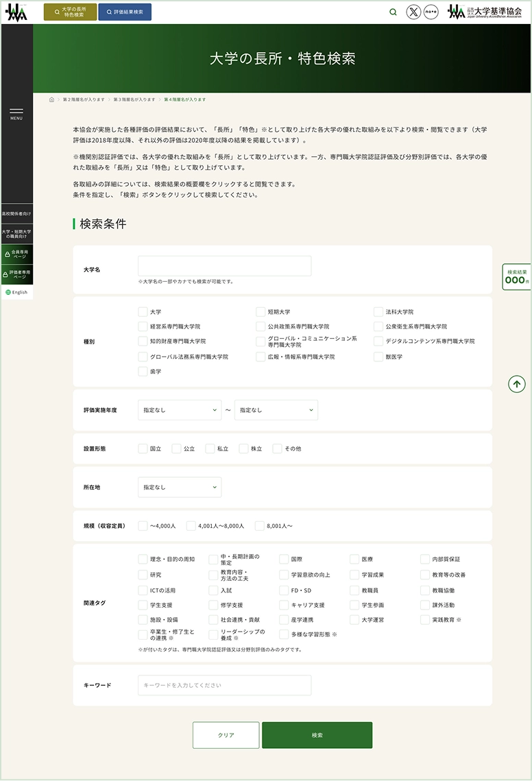
Task: Check the 大学 type checkbox
Action: (x=143, y=312)
